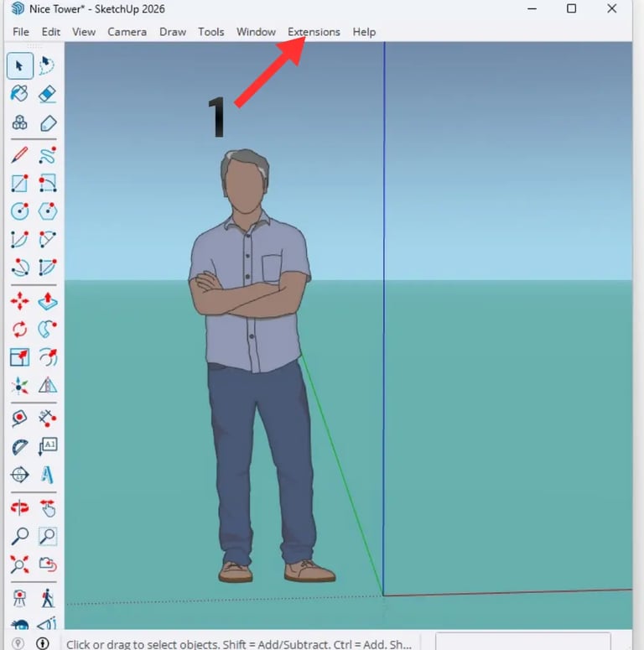Open the Window menu
The width and height of the screenshot is (644, 650).
(256, 32)
